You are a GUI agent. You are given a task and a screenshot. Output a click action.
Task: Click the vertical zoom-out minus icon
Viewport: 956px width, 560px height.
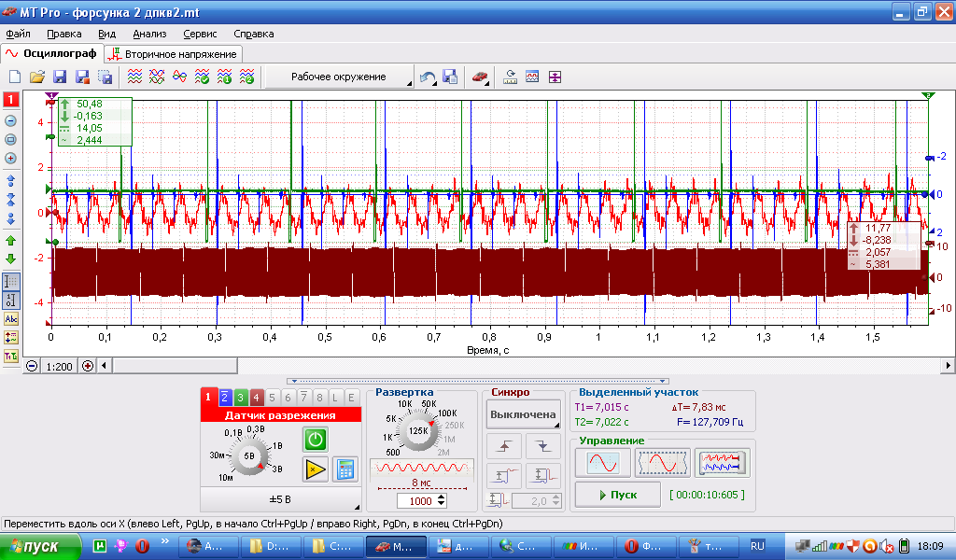(10, 120)
